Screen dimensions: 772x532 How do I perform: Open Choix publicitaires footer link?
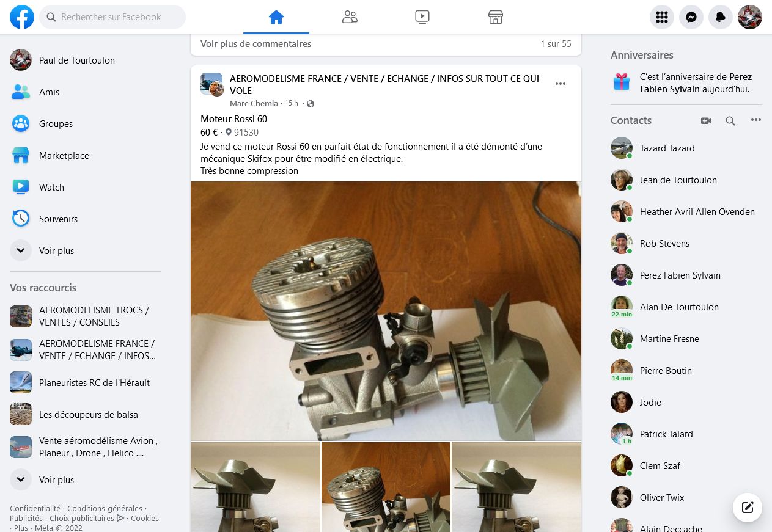[x=87, y=518]
